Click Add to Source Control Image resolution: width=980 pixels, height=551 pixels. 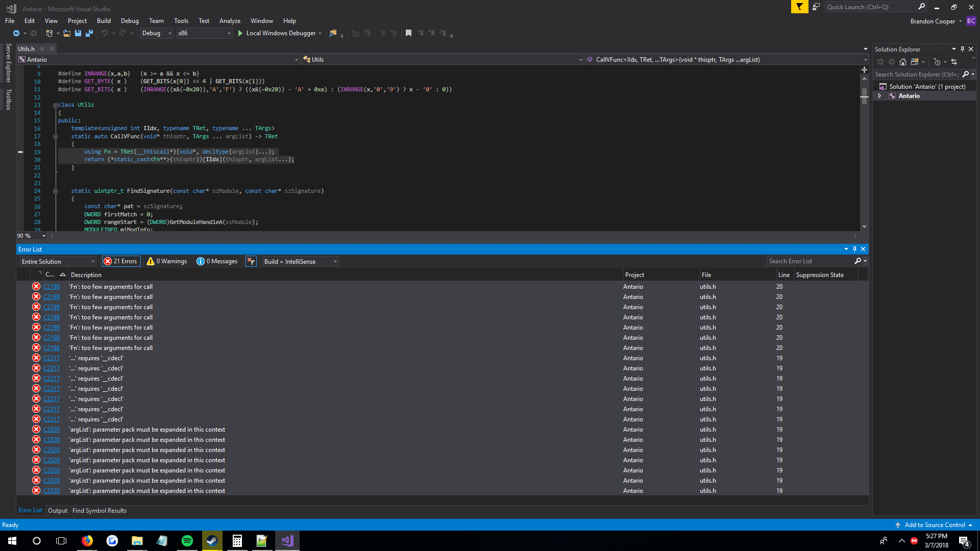click(x=935, y=525)
